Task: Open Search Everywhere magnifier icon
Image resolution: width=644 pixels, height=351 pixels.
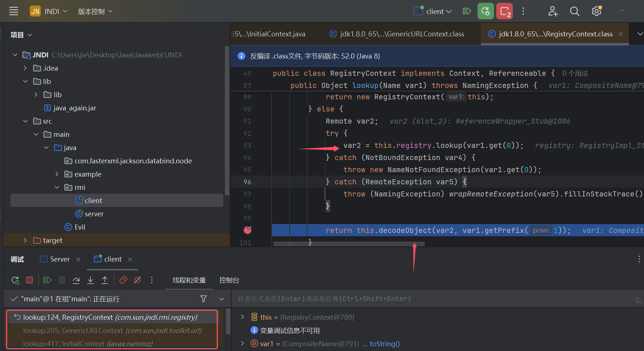Action: (575, 11)
